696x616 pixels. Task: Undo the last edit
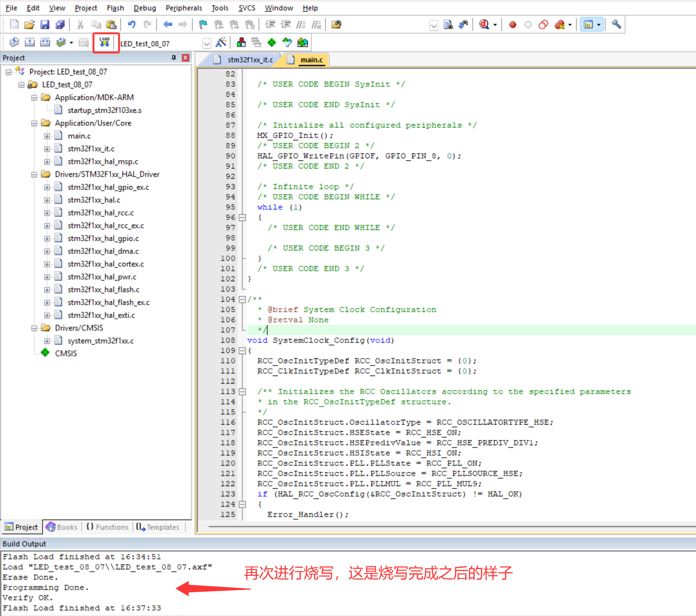point(132,25)
